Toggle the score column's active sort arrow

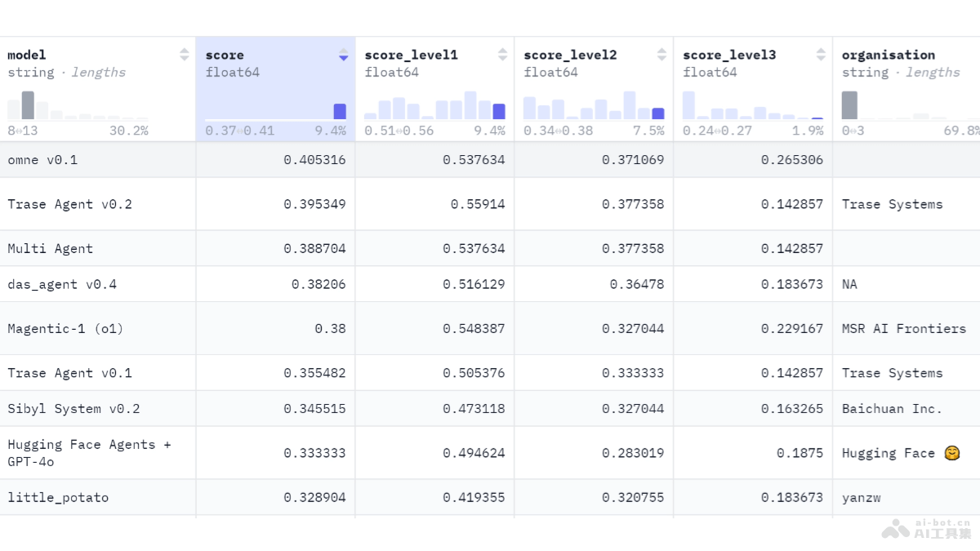pyautogui.click(x=343, y=55)
